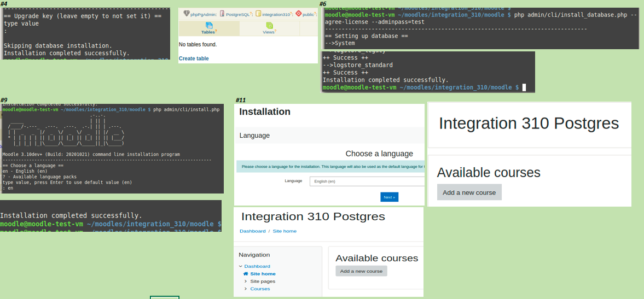Click the '-->logstore_standard' terminal line
The width and height of the screenshot is (644, 299).
pos(358,65)
